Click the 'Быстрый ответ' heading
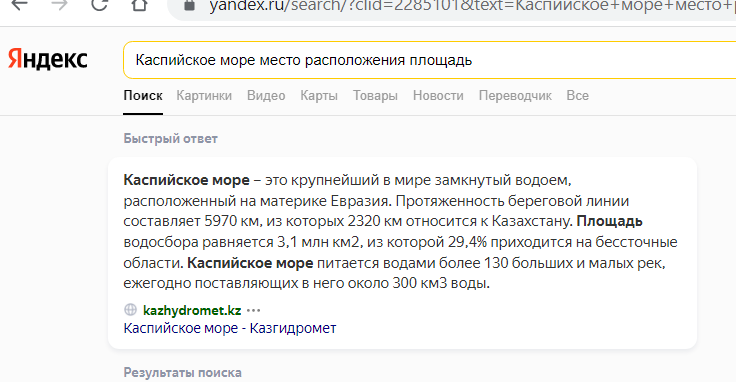Screen dimensions: 736x382 coord(170,139)
